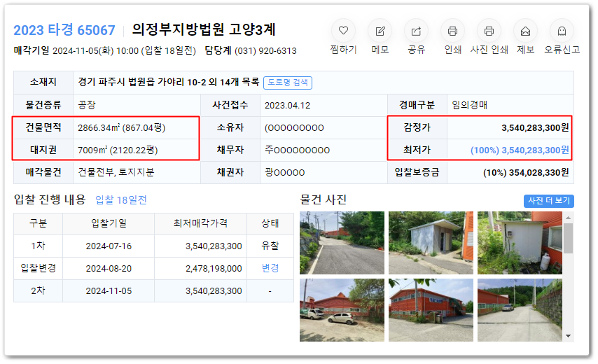Click the address 경기 파주시 법원읍 가야리 10-2
The image size is (598, 364).
click(142, 82)
